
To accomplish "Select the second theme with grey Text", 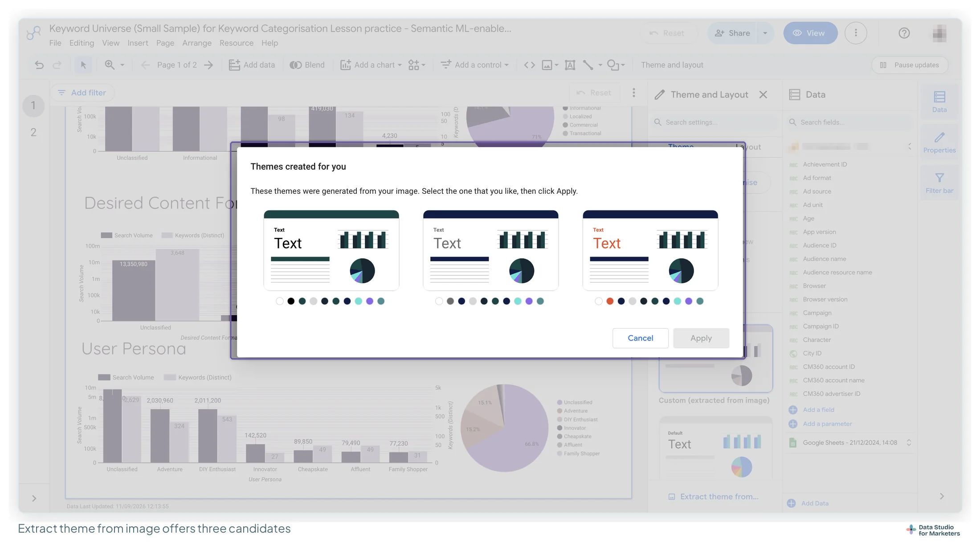I will pyautogui.click(x=490, y=250).
